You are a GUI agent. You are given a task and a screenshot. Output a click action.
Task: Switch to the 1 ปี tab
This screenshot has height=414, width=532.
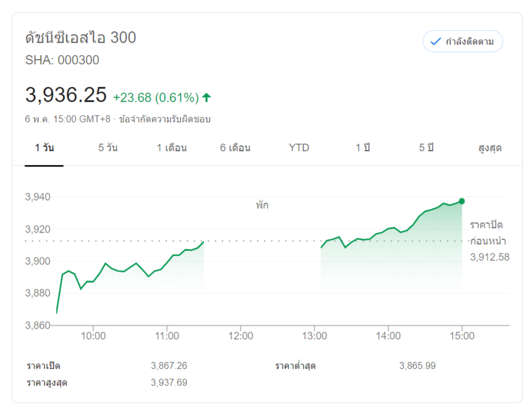[362, 148]
